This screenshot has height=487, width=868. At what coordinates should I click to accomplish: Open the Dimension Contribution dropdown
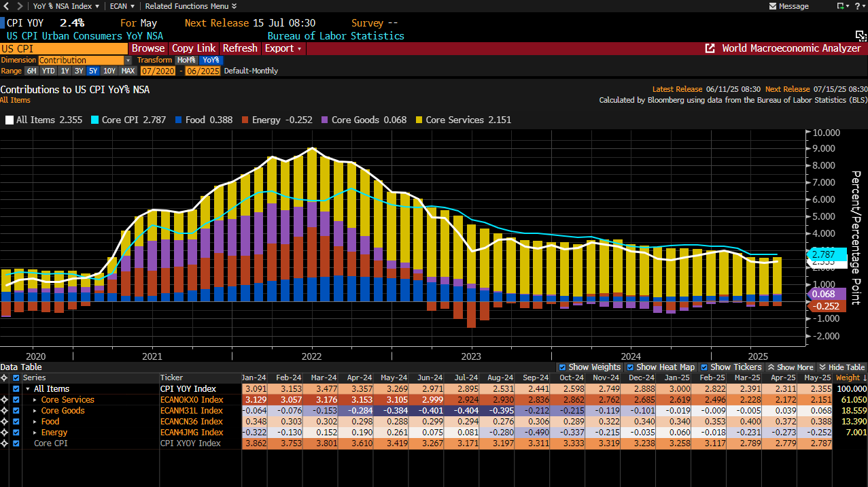(128, 61)
